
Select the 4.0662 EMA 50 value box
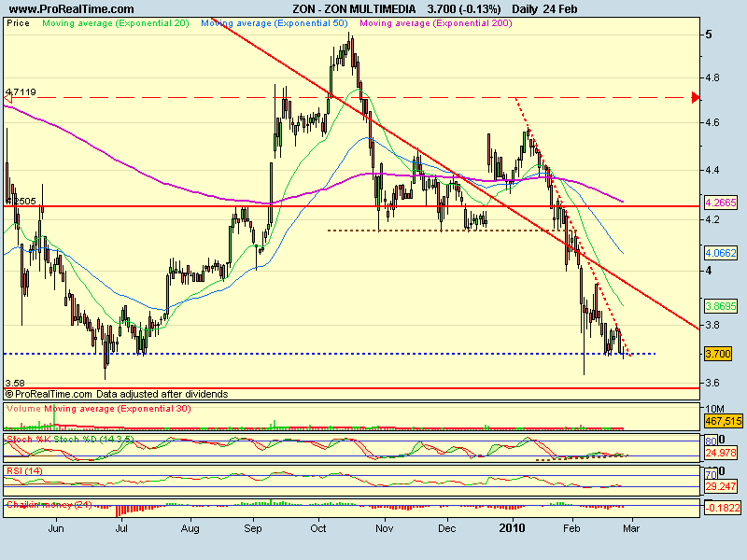click(x=721, y=253)
